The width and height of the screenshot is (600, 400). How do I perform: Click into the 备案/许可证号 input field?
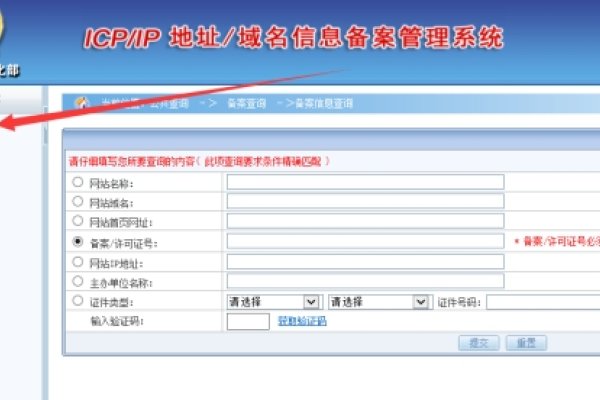(x=365, y=242)
